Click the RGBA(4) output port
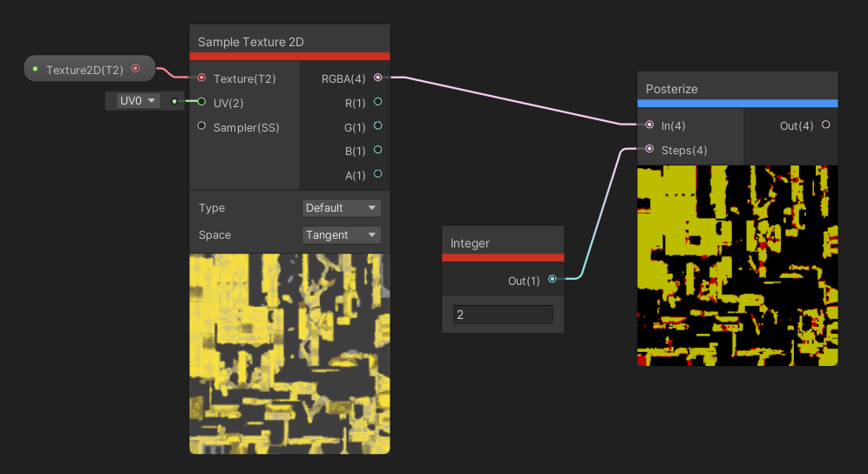 point(377,78)
